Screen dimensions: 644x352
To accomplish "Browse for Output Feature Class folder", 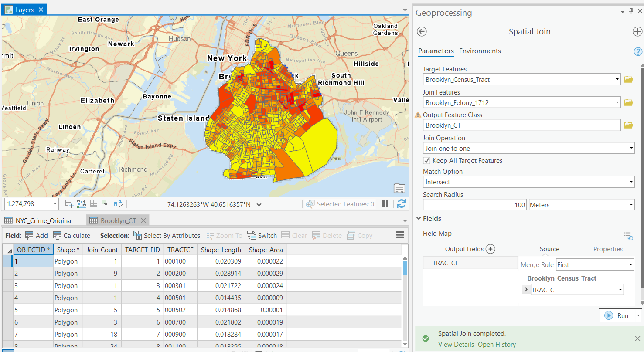I will coord(628,125).
